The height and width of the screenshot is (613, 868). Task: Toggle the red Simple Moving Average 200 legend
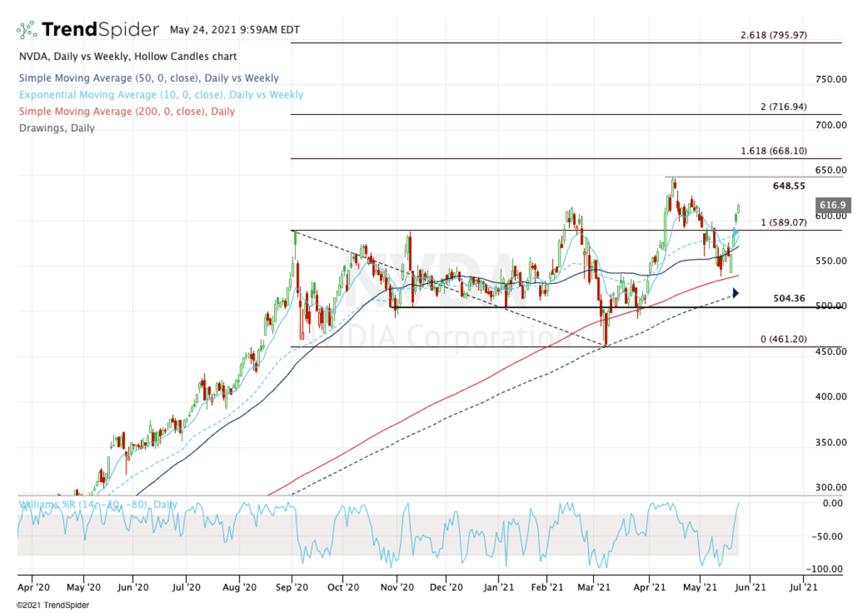[x=127, y=111]
